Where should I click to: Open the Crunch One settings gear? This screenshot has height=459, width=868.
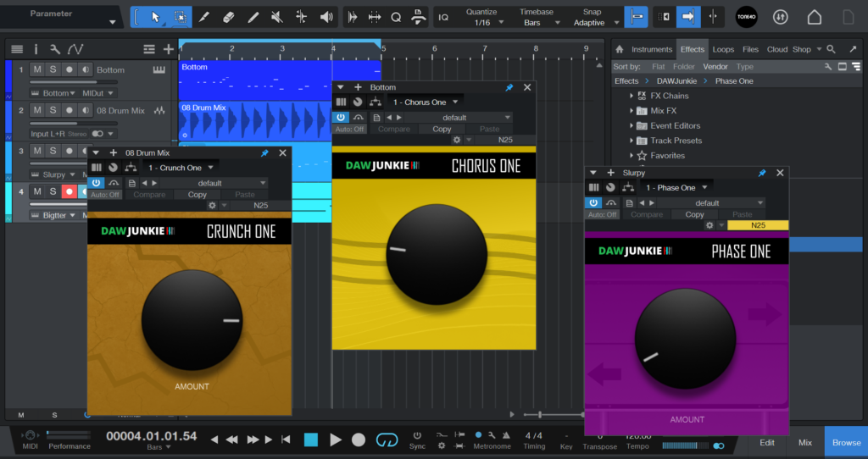click(212, 205)
